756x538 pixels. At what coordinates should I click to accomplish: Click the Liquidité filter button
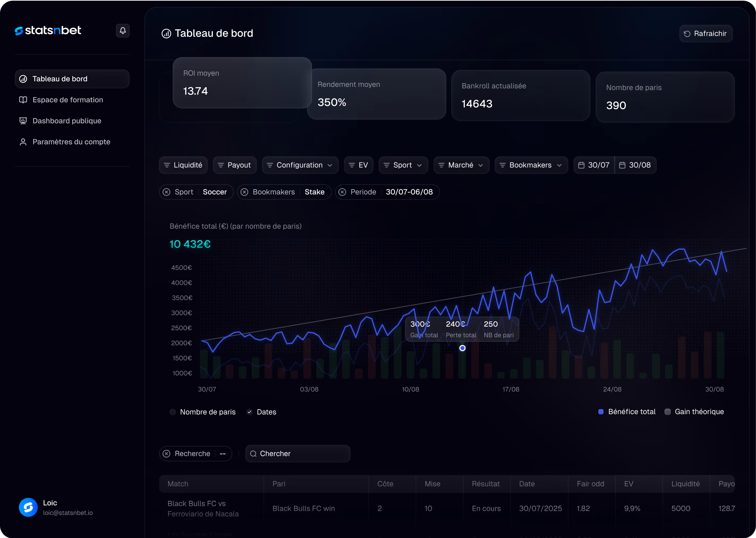[x=183, y=165]
